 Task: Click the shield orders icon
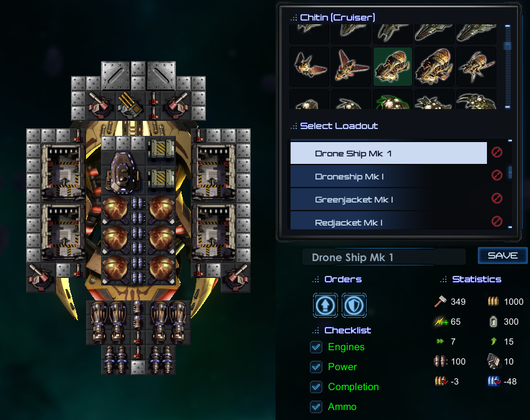pyautogui.click(x=354, y=305)
